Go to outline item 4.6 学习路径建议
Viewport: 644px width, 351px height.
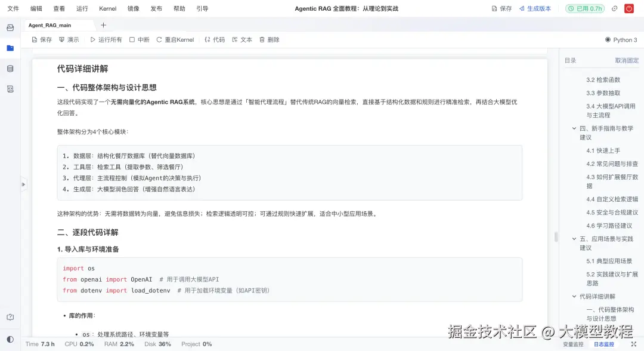coord(609,225)
